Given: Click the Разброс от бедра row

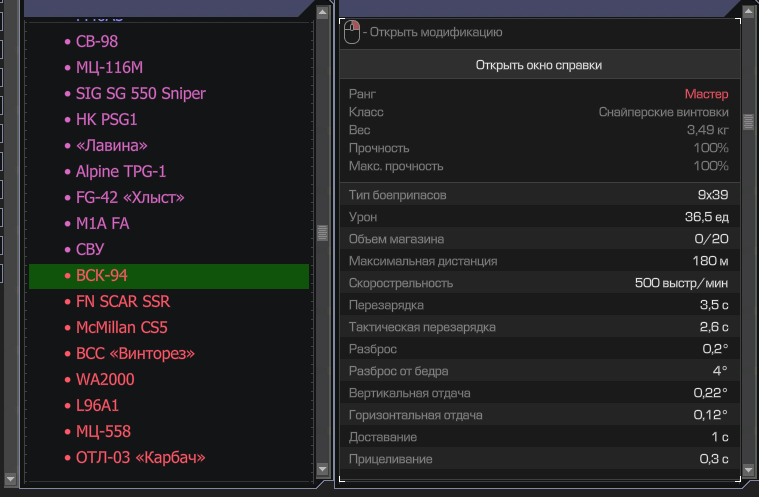Looking at the screenshot, I should (539, 371).
